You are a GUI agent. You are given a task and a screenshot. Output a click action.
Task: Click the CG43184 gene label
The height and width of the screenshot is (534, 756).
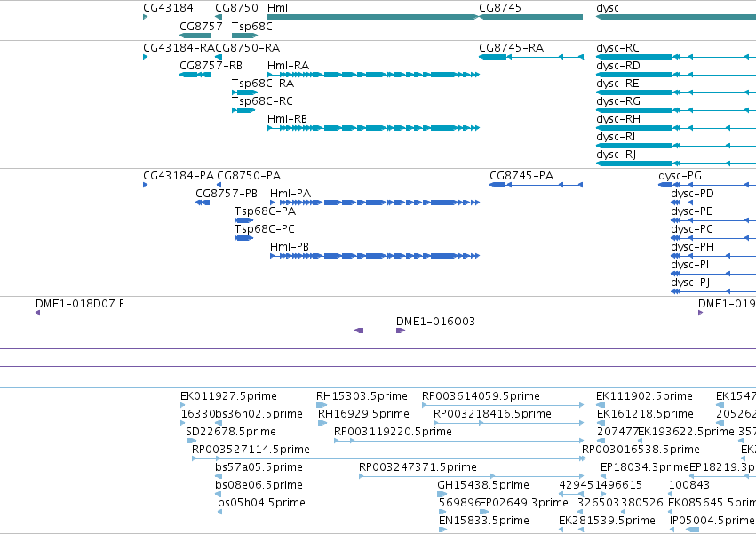coord(168,8)
